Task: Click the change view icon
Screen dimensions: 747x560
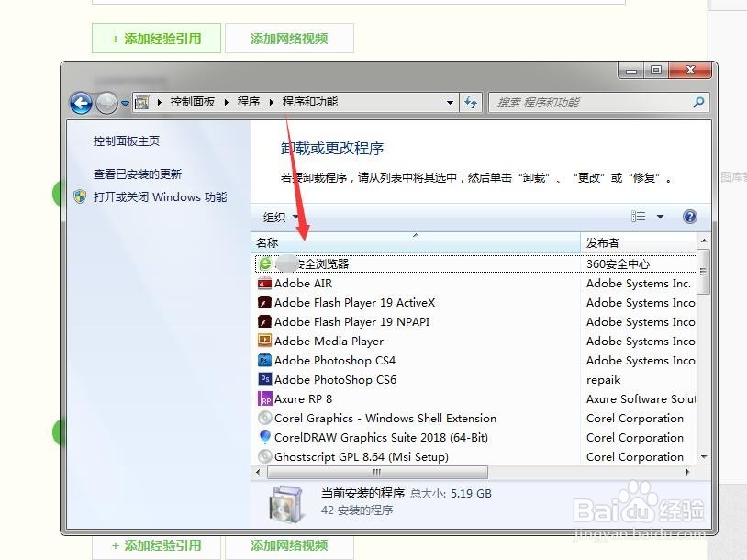Action: [639, 217]
